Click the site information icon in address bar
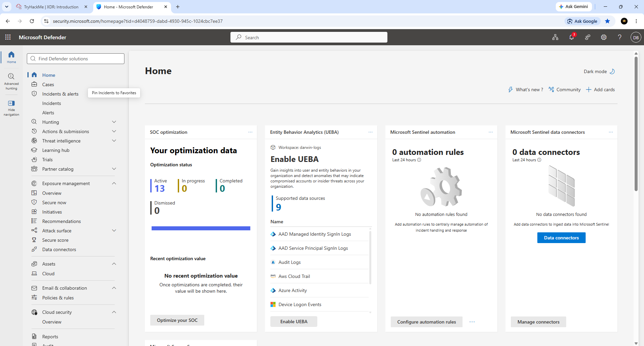This screenshot has width=644, height=346. pyautogui.click(x=46, y=21)
